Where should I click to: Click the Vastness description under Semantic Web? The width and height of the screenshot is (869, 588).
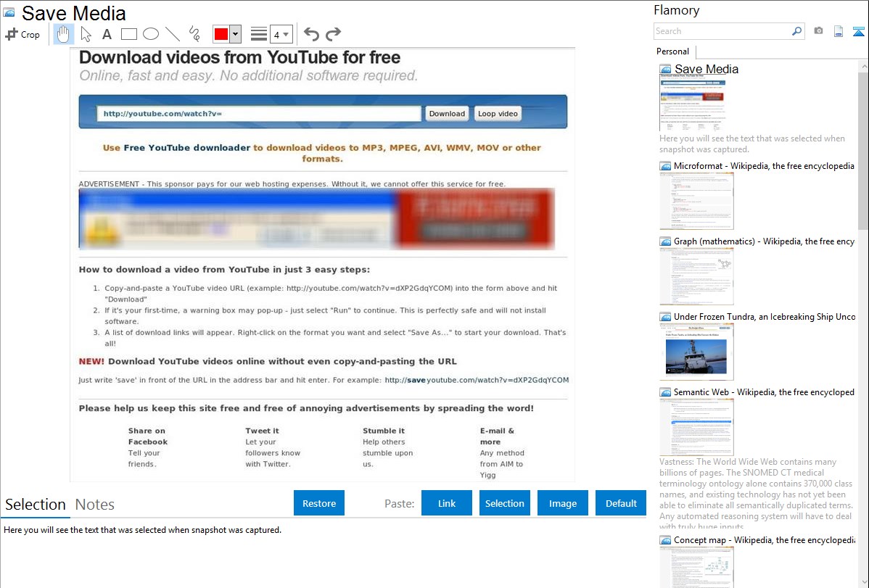pos(757,493)
